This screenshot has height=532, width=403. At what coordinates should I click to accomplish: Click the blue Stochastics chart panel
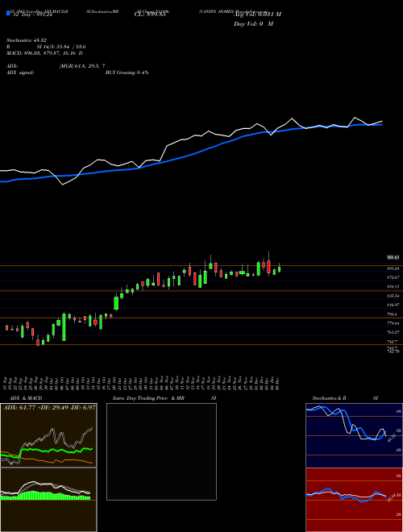tap(354, 435)
